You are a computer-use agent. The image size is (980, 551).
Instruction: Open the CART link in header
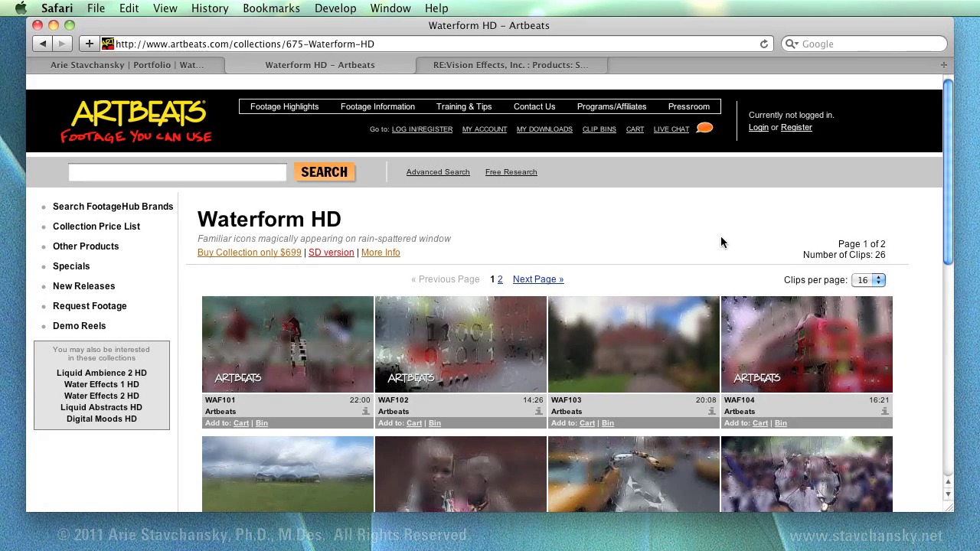[x=635, y=129]
